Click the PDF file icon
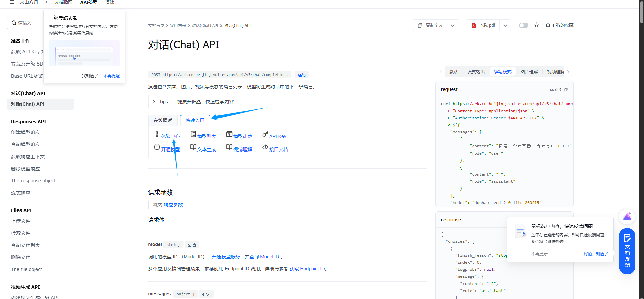Viewport: 644px width, 299px height. (x=473, y=25)
